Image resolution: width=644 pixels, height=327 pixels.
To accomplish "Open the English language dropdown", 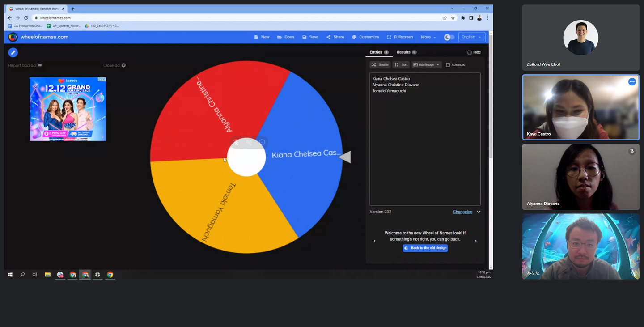I will coord(472,37).
